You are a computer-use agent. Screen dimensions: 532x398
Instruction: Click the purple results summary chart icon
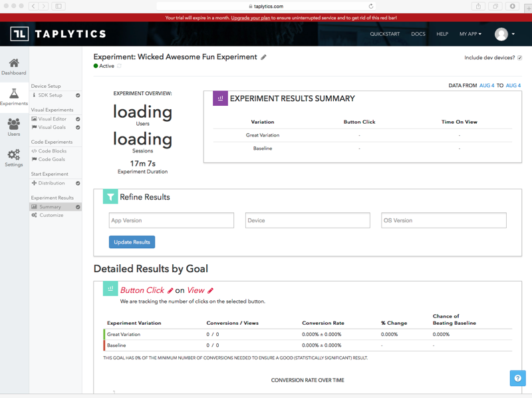pyautogui.click(x=220, y=99)
